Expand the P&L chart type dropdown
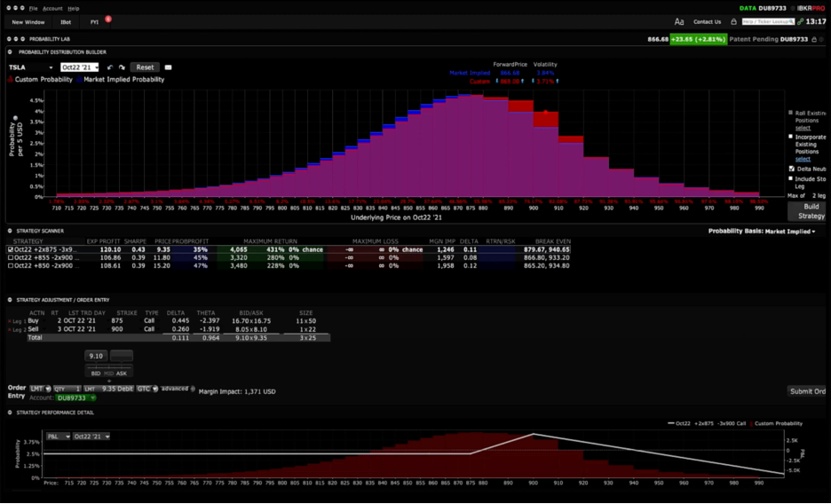This screenshot has width=831, height=504. [56, 437]
